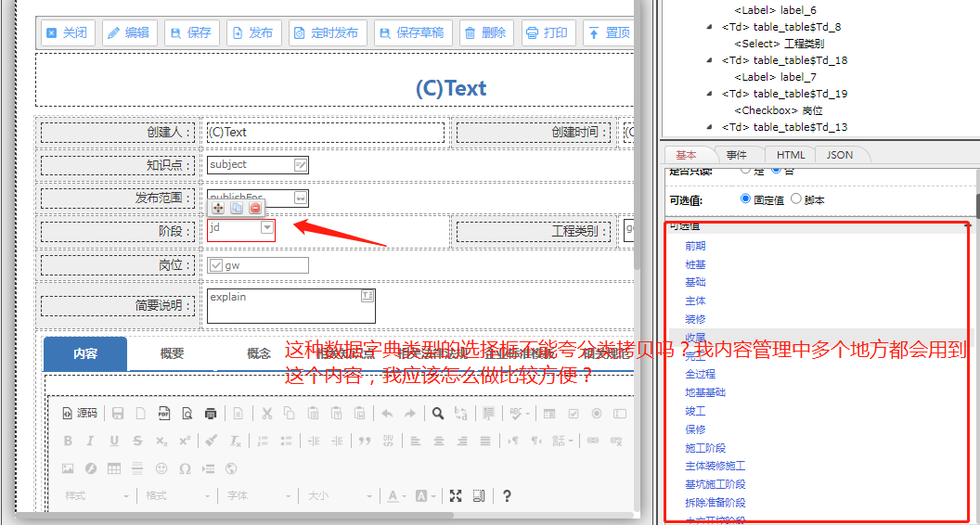Toggle strikethrough formatting icon
This screenshot has width=980, height=525.
(x=137, y=441)
